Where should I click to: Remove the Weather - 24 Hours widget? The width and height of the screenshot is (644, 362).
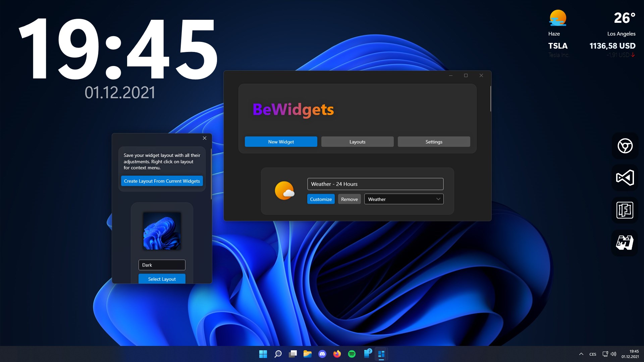349,199
